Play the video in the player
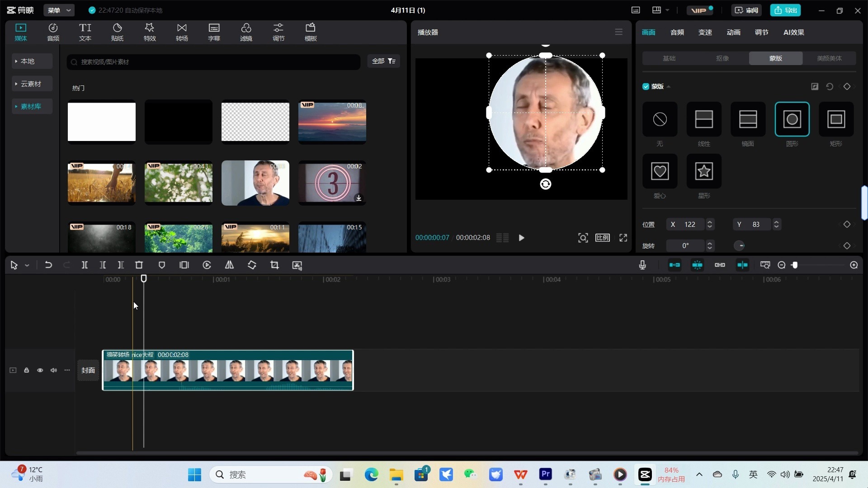868x488 pixels. (x=521, y=238)
